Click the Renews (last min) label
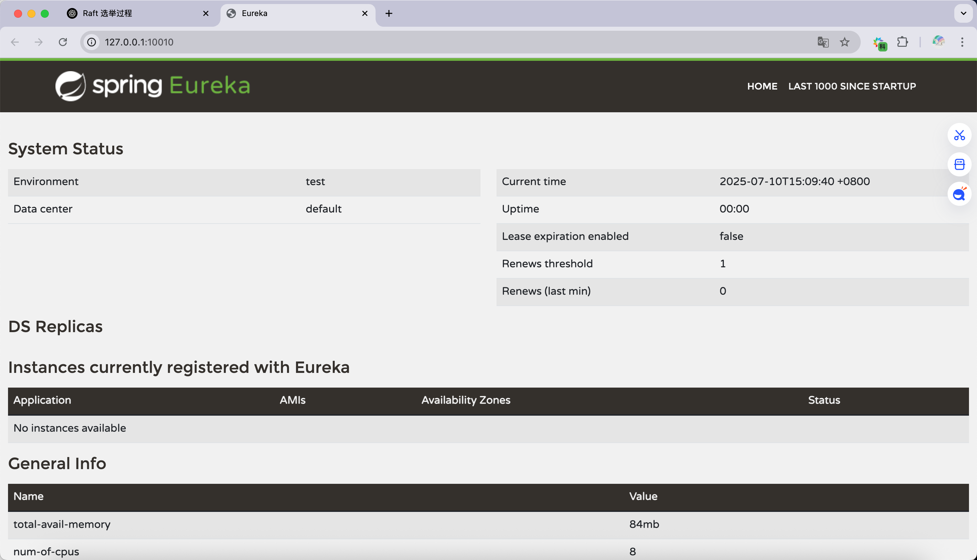 pos(546,291)
